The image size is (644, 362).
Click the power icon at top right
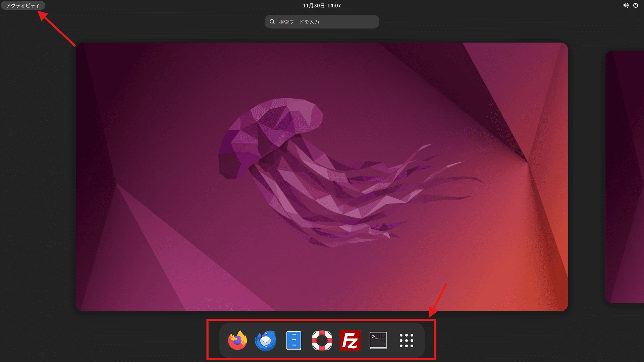click(x=636, y=5)
